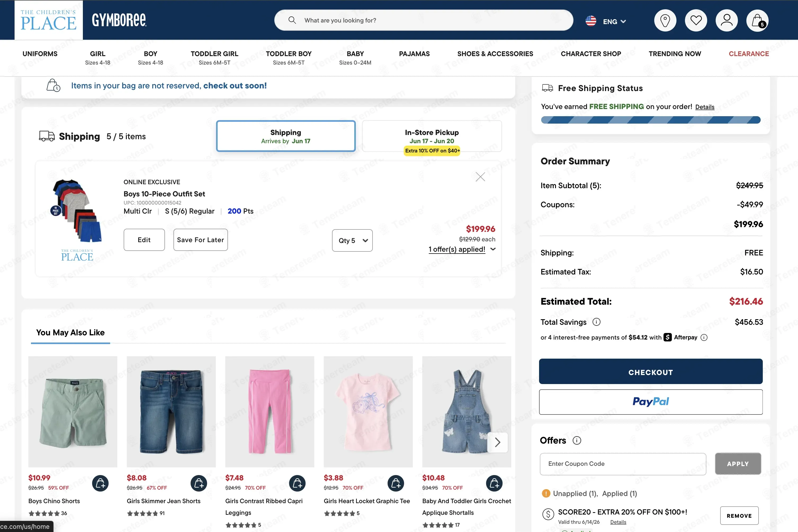Click The Children's Place logo
The height and width of the screenshot is (532, 798).
(x=48, y=20)
